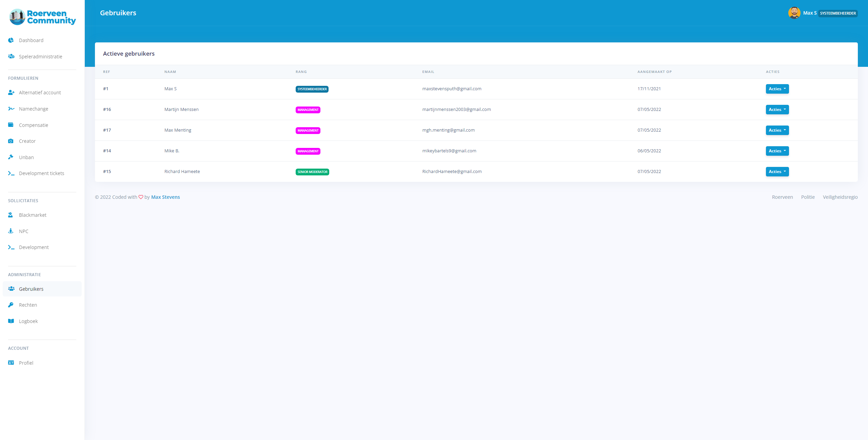
Task: Click the Alternatief account user-plus icon
Action: pyautogui.click(x=11, y=92)
